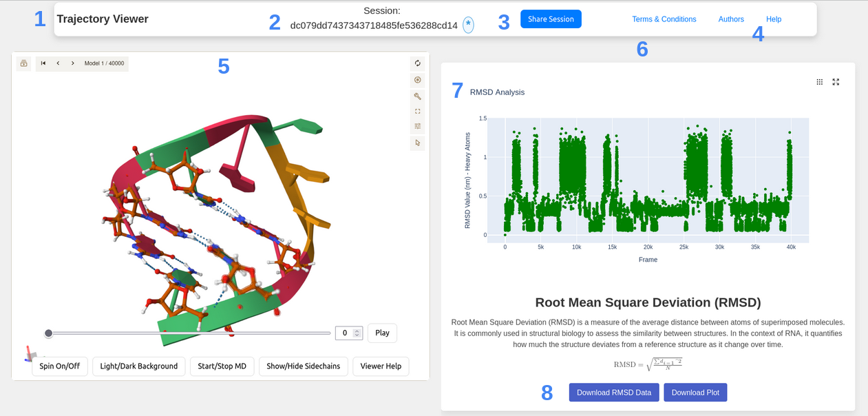Click the trajectory animation controls icon
868x416 pixels.
pos(23,63)
